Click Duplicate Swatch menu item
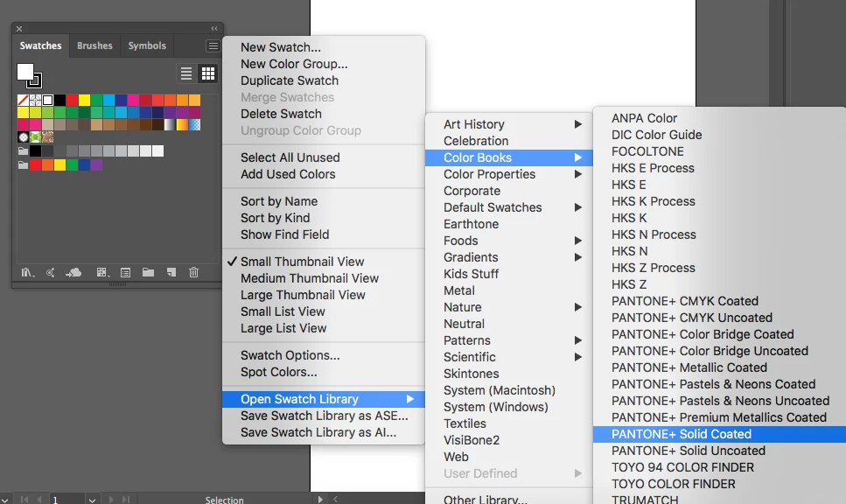Viewport: 846px width, 504px height. 325,81
